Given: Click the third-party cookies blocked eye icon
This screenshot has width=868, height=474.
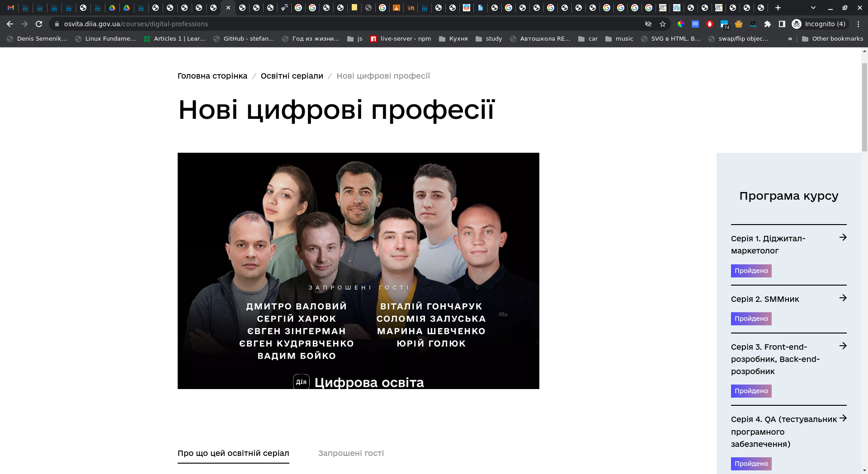Looking at the screenshot, I should click(648, 24).
